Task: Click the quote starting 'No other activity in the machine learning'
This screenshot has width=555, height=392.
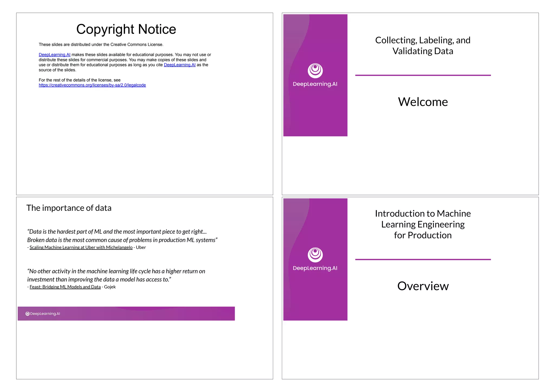Action: [116, 275]
